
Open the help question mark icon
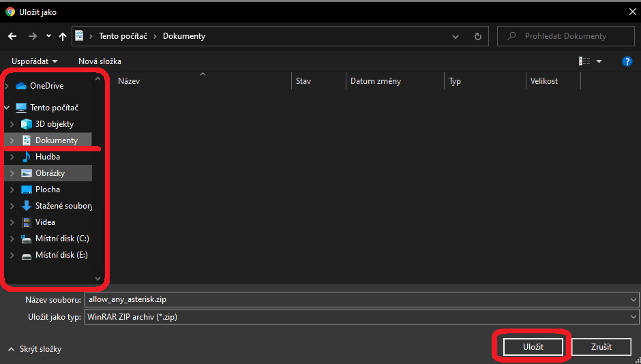pos(627,61)
